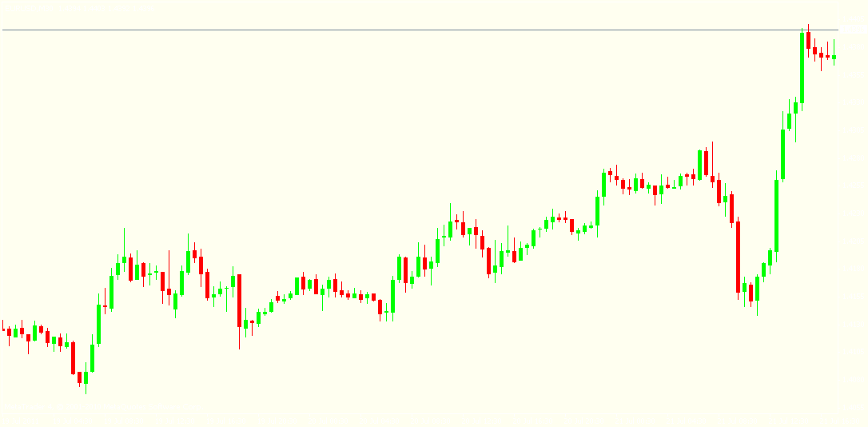Click the first candle at the far left

point(3,329)
